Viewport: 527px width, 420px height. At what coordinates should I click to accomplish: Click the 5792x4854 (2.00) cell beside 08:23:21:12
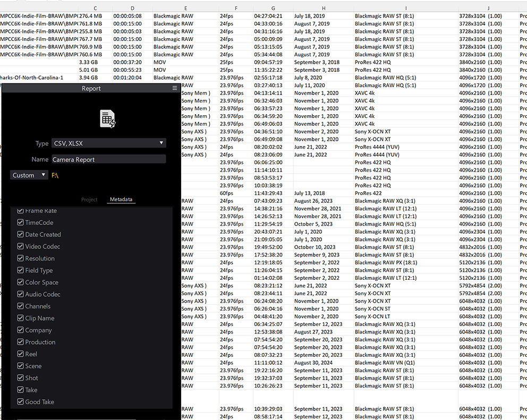[x=488, y=286]
